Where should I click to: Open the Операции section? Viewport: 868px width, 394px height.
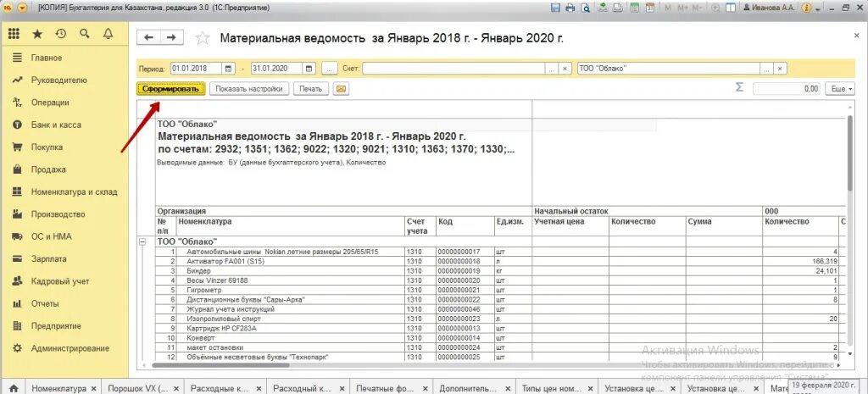click(x=50, y=103)
